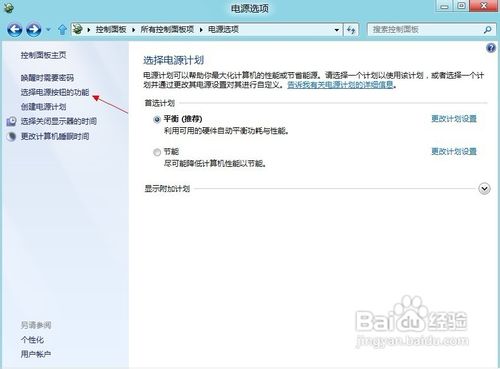
Task: Open 唤醒时需要密码 link
Action: [x=47, y=78]
